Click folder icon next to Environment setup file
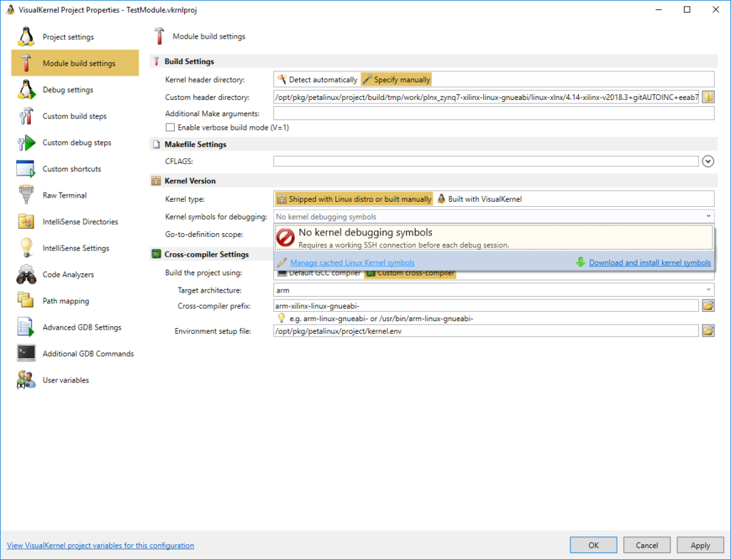Image resolution: width=731 pixels, height=560 pixels. pos(708,331)
